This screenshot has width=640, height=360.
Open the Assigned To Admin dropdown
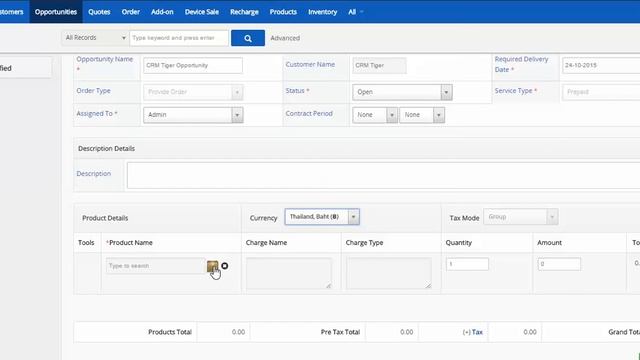[193, 115]
